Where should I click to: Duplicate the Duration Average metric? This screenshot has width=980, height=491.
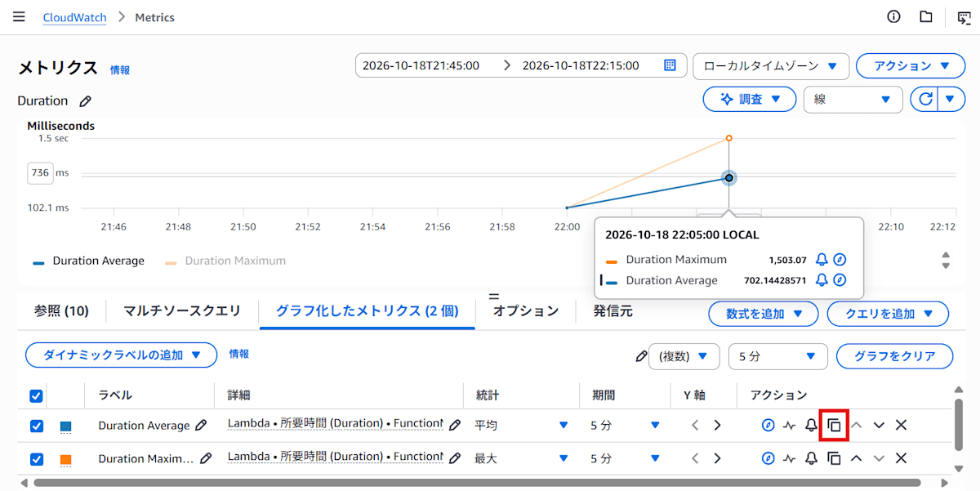(x=834, y=425)
